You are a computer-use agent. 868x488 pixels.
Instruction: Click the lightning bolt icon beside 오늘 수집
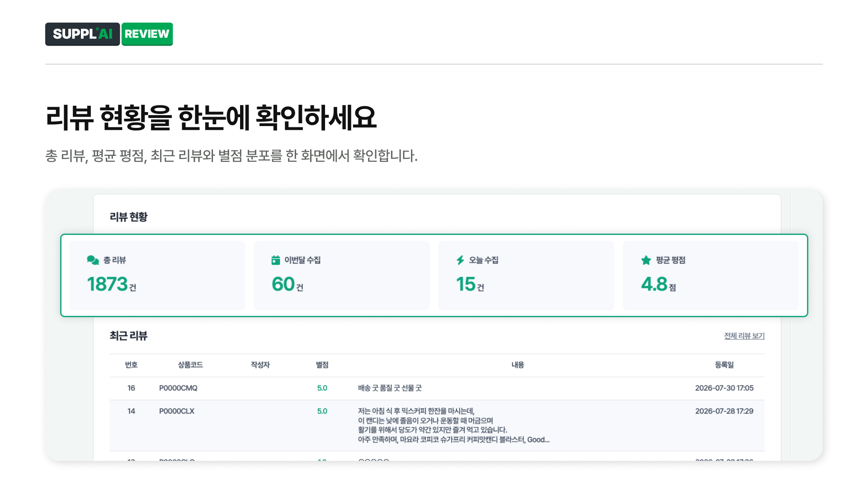pos(460,260)
